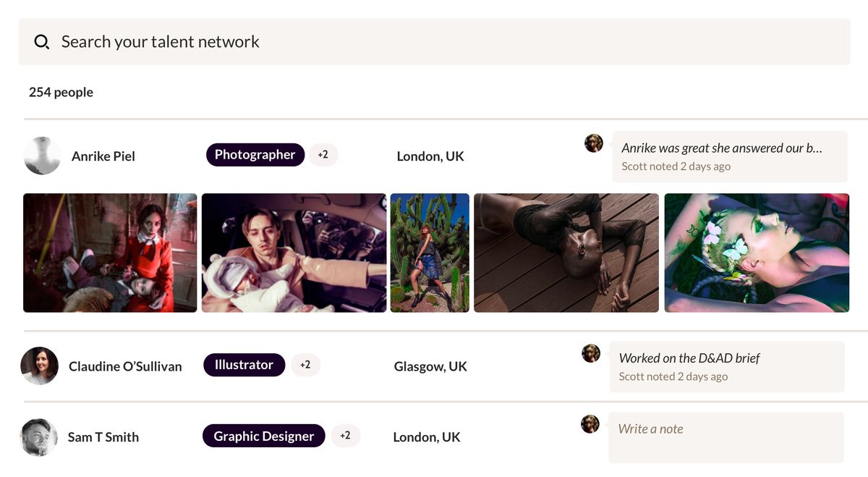The image size is (868, 477).
Task: Click Sam T Smith's profile avatar
Action: pyautogui.click(x=39, y=436)
